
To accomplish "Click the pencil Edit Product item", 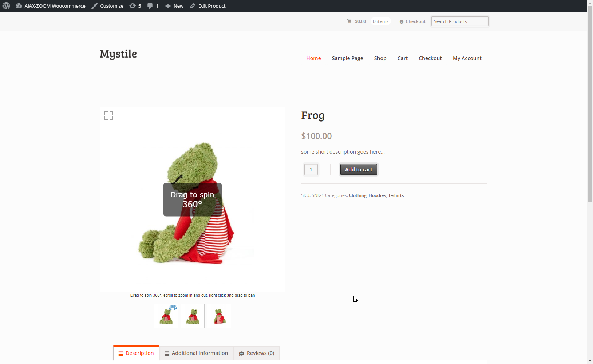I will 207,6.
